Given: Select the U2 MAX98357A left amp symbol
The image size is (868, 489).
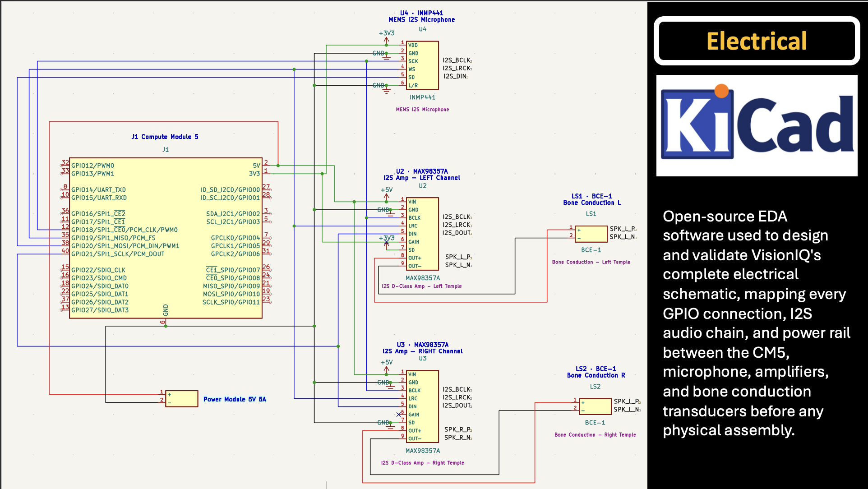Looking at the screenshot, I should [422, 234].
